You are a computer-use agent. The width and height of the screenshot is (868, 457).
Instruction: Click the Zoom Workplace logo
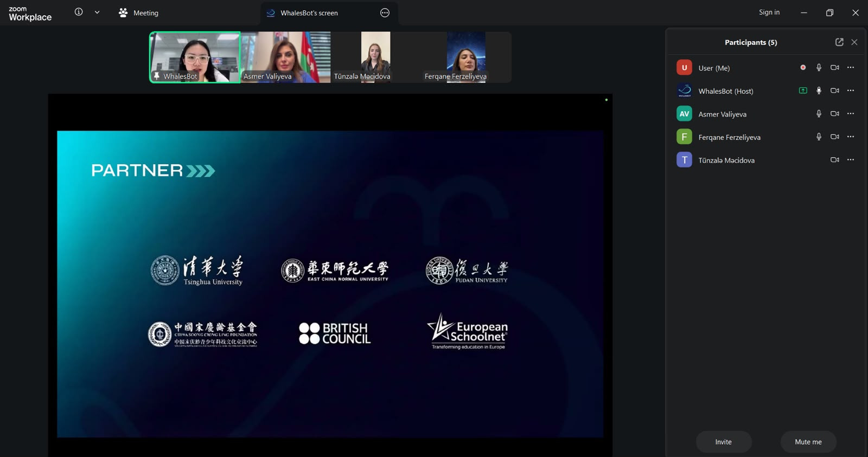(x=30, y=14)
